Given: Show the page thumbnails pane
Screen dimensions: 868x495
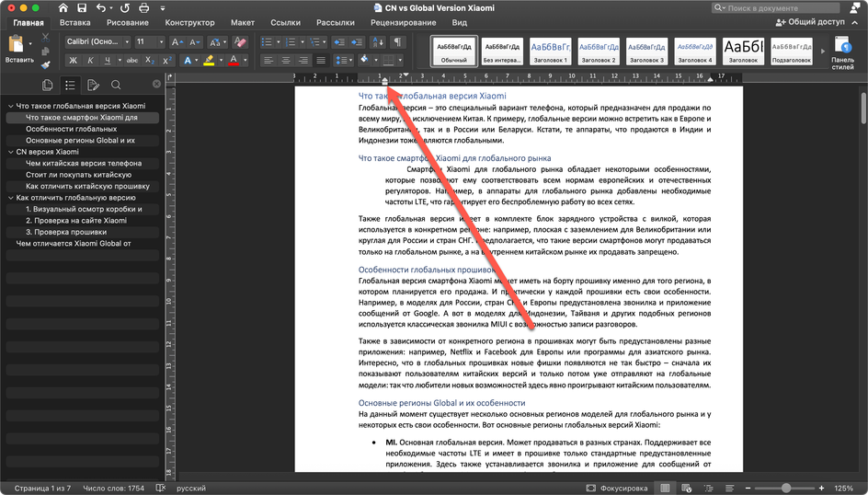Looking at the screenshot, I should point(47,85).
